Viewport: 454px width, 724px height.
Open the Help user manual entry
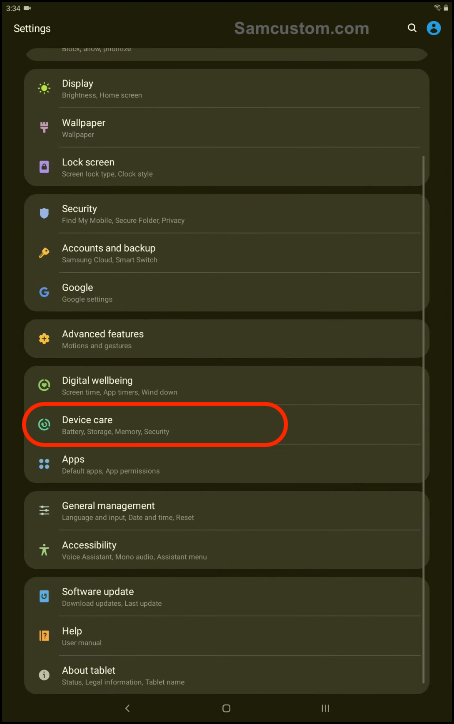click(x=226, y=636)
